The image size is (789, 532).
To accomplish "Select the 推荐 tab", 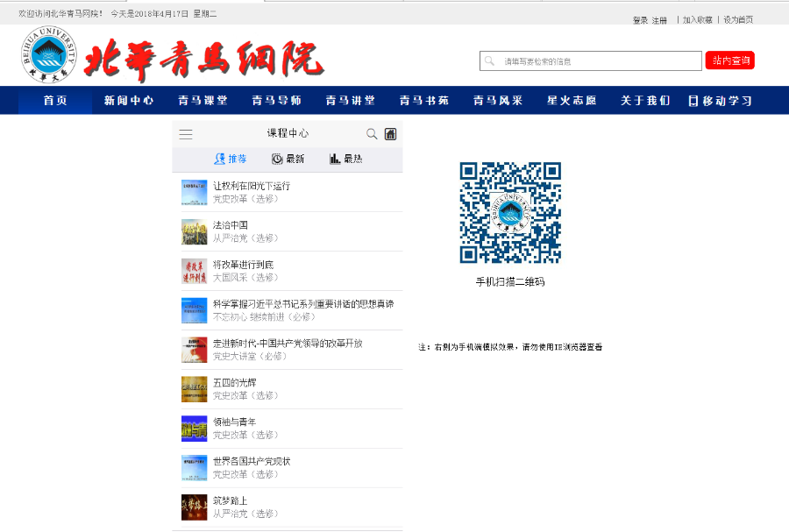I will point(231,159).
